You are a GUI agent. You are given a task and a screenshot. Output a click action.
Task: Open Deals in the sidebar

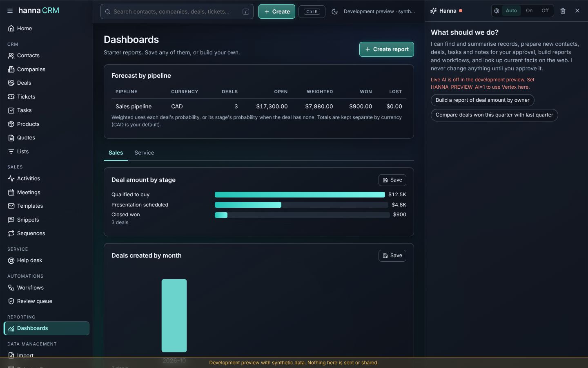coord(46,83)
